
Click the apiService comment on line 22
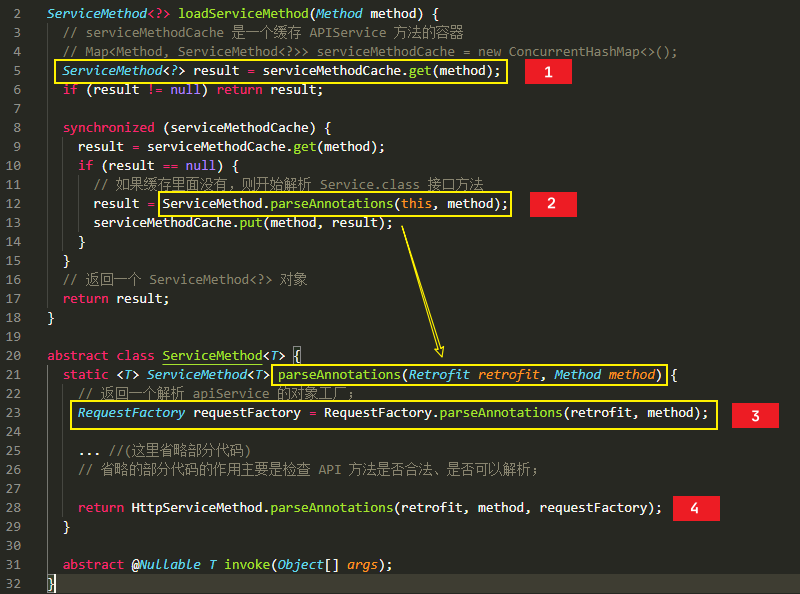(x=216, y=393)
